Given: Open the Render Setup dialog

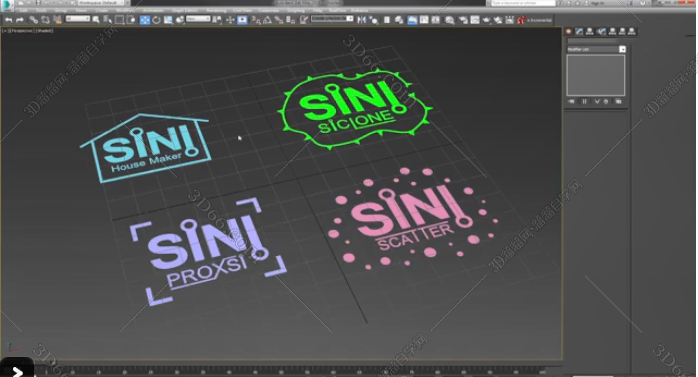Looking at the screenshot, I should coord(463,20).
